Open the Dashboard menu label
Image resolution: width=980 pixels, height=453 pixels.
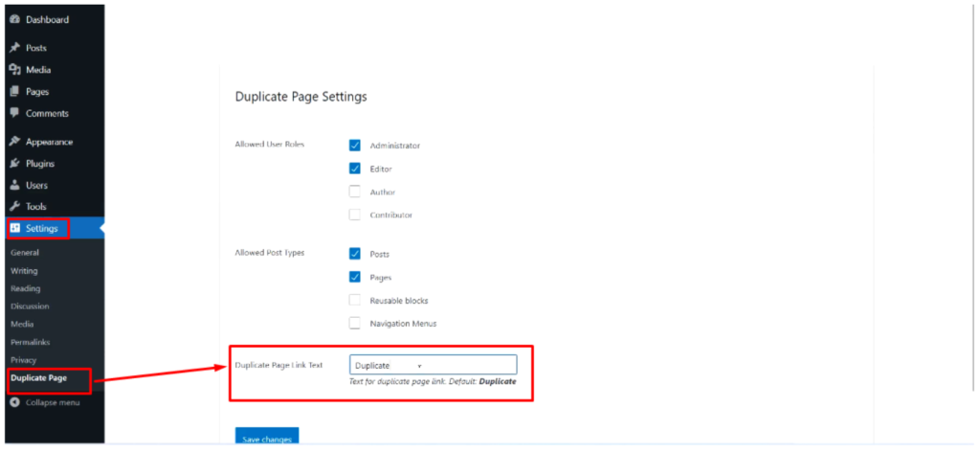click(48, 20)
